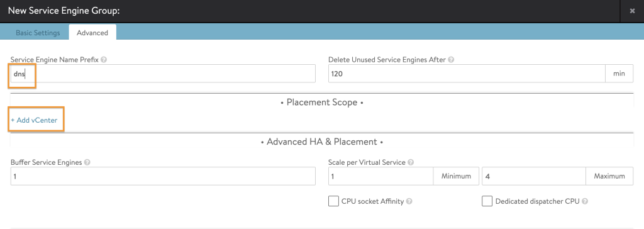Open help for Buffer Service Engines

(x=87, y=162)
